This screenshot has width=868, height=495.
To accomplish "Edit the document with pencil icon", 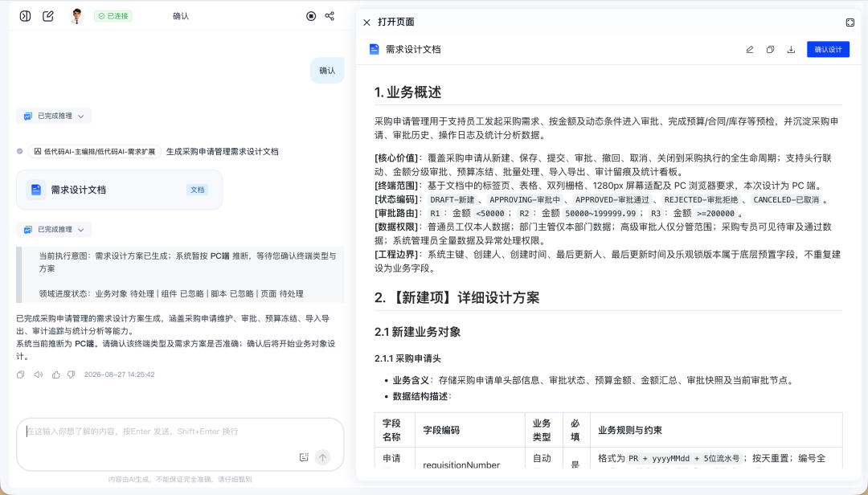I will pos(750,49).
